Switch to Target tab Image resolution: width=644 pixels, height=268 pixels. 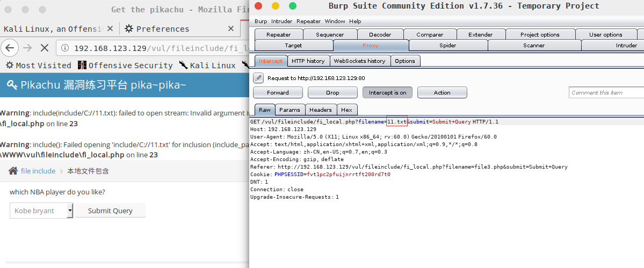(x=293, y=45)
